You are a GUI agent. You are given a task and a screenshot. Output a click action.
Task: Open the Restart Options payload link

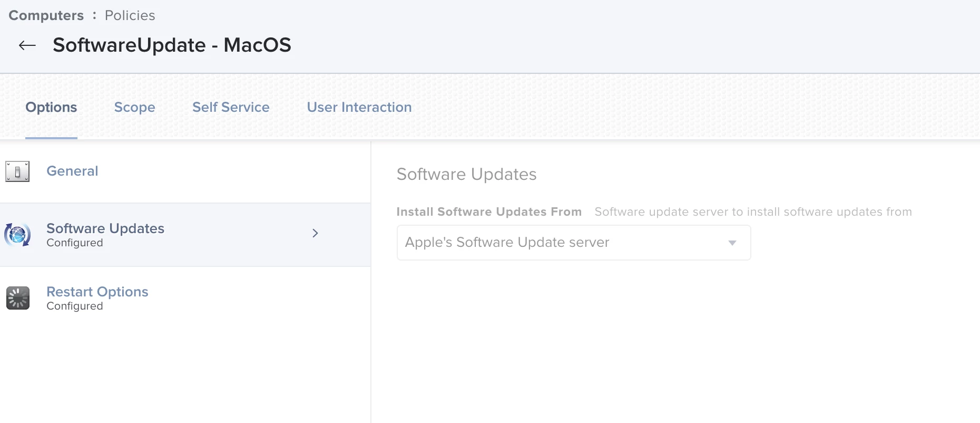click(x=97, y=292)
